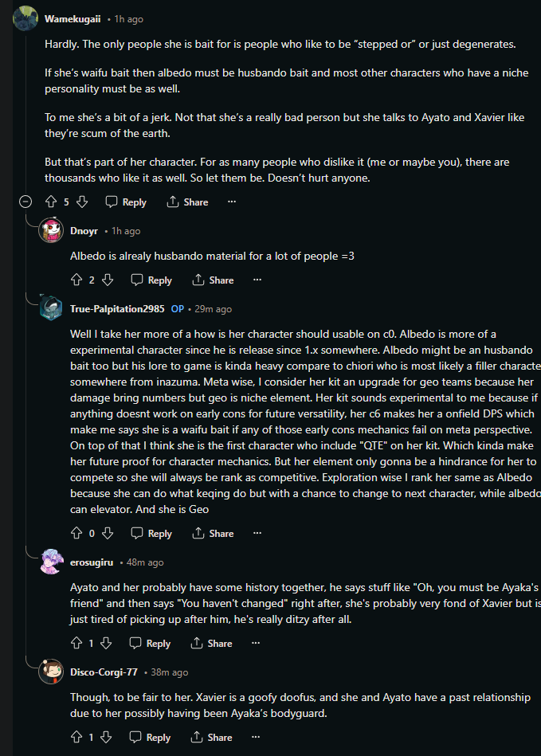541x756 pixels.
Task: Upvote Wamekugaii's comment
Action: point(51,202)
